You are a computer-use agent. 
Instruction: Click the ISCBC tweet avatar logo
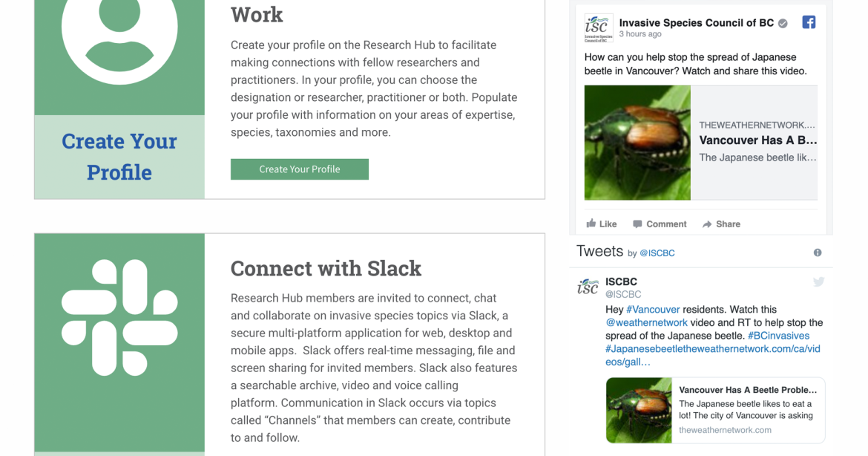click(588, 287)
